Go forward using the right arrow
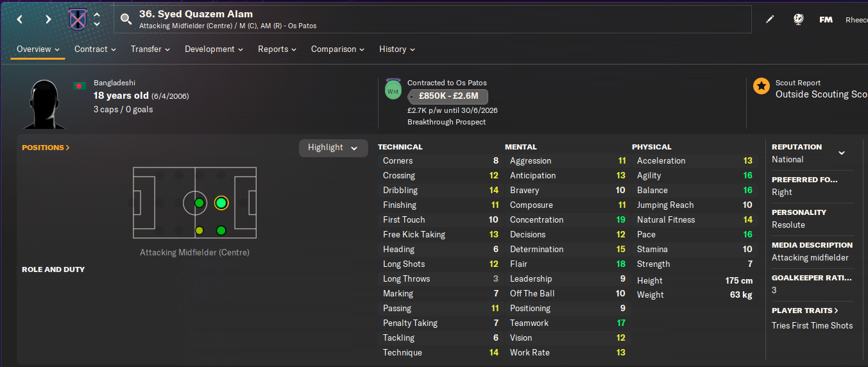The width and height of the screenshot is (868, 367). click(x=48, y=19)
